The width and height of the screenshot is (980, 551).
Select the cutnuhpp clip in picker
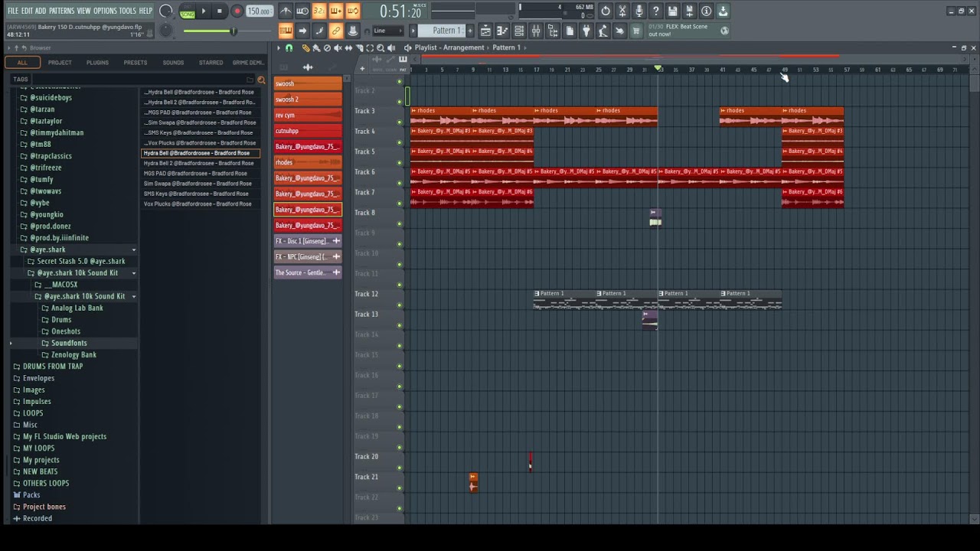tap(308, 131)
